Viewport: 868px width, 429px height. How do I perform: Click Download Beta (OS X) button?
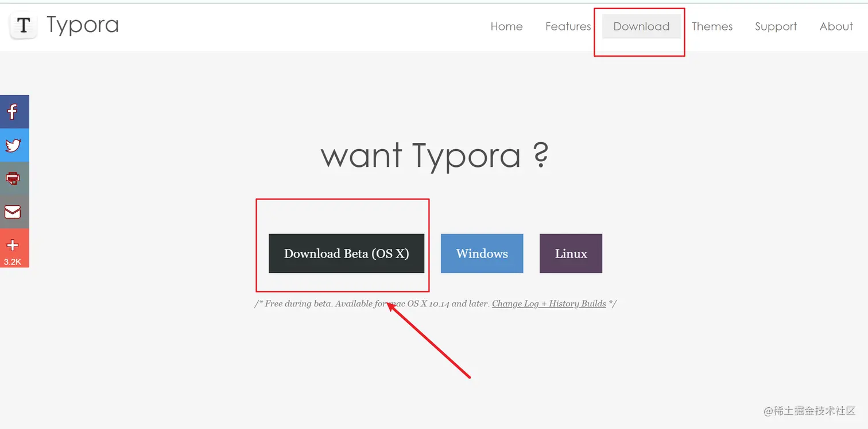346,253
